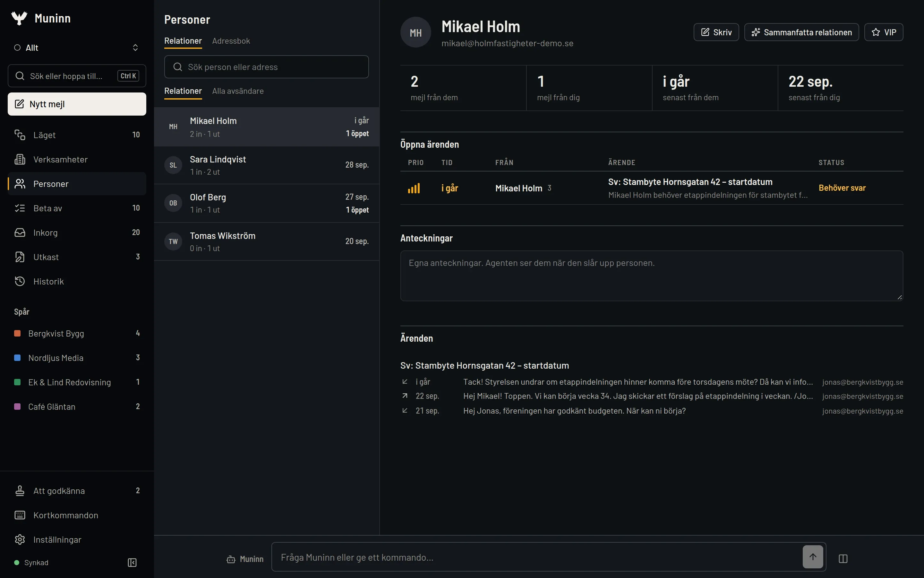Open Verksamheter from the sidebar
The width and height of the screenshot is (924, 578).
[77, 159]
